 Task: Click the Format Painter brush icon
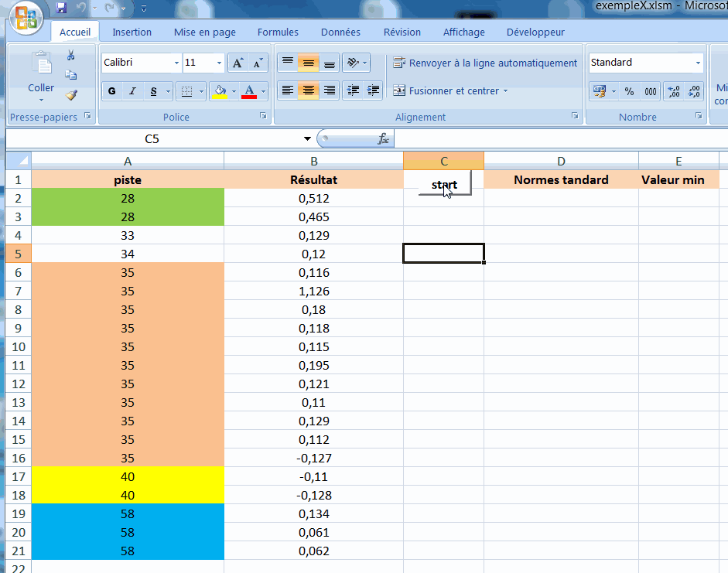70,95
